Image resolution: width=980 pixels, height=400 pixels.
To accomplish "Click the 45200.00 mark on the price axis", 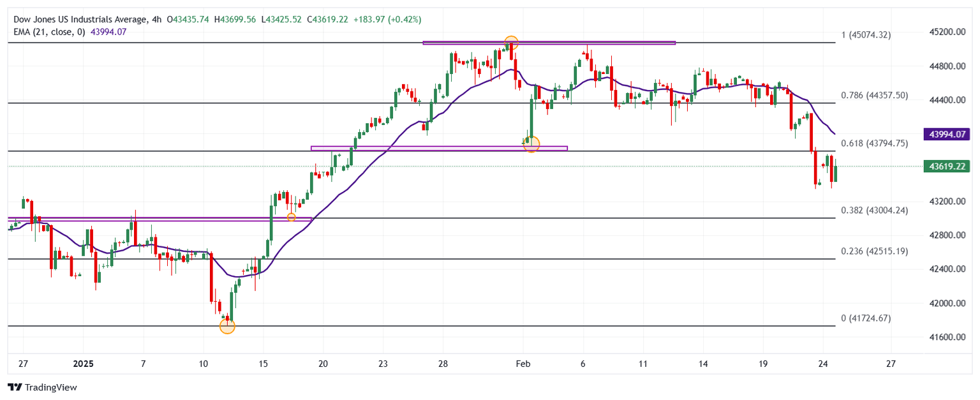I will point(946,32).
